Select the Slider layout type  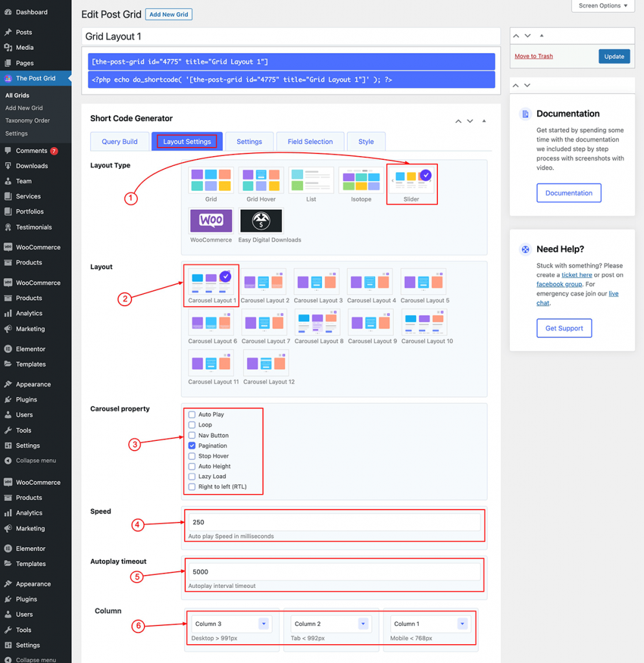[x=411, y=181]
